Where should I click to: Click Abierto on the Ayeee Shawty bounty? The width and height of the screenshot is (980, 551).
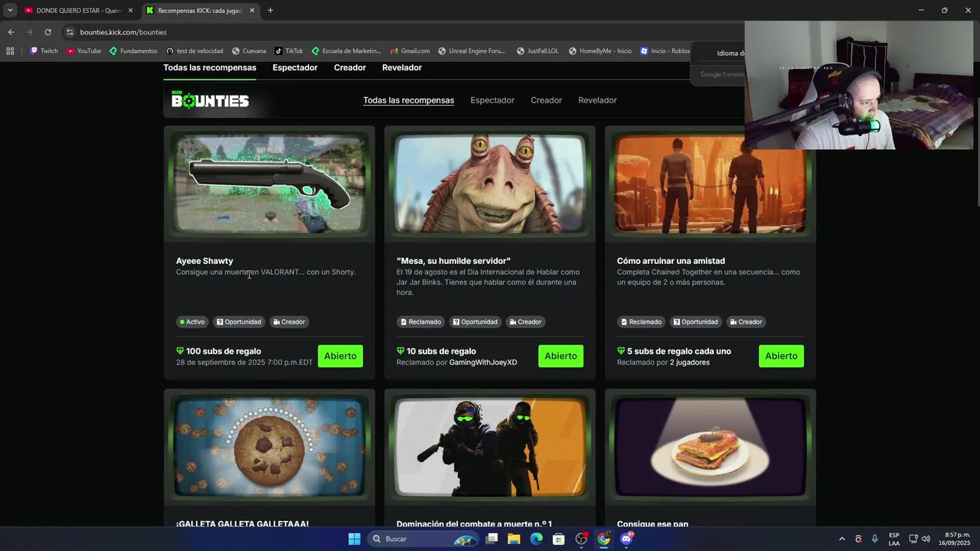click(x=340, y=356)
